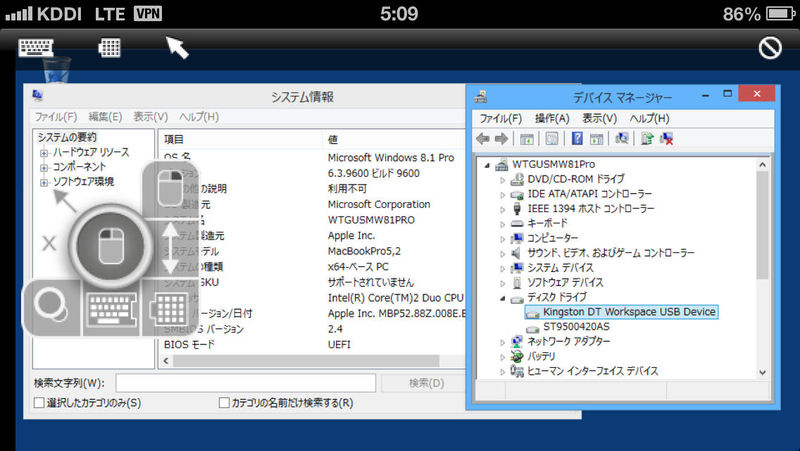Select ST9500420AS disk drive
The image size is (800, 451).
coord(577,327)
